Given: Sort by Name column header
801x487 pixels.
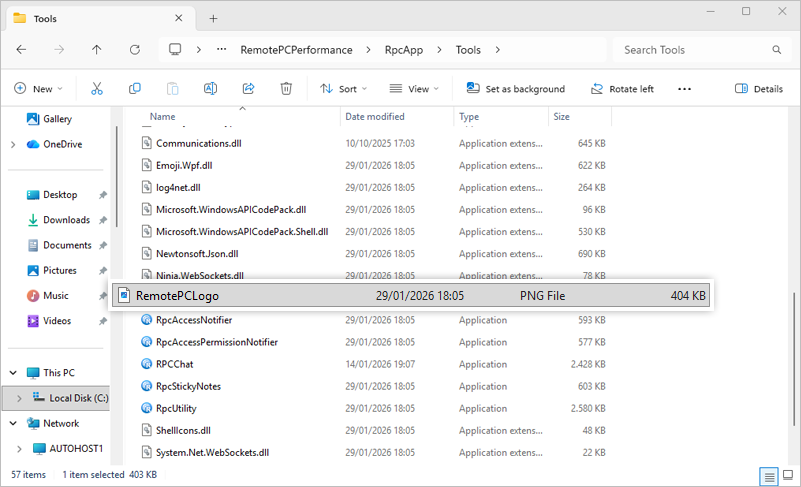Looking at the screenshot, I should point(162,117).
